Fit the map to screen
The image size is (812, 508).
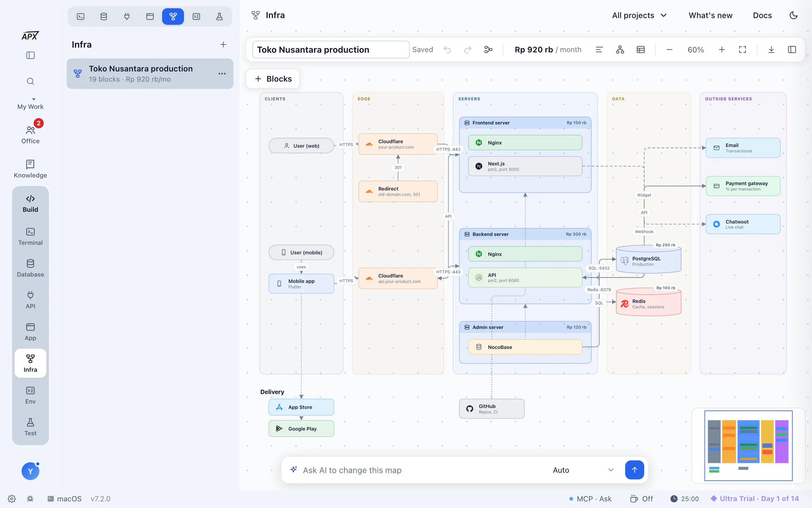pyautogui.click(x=743, y=50)
